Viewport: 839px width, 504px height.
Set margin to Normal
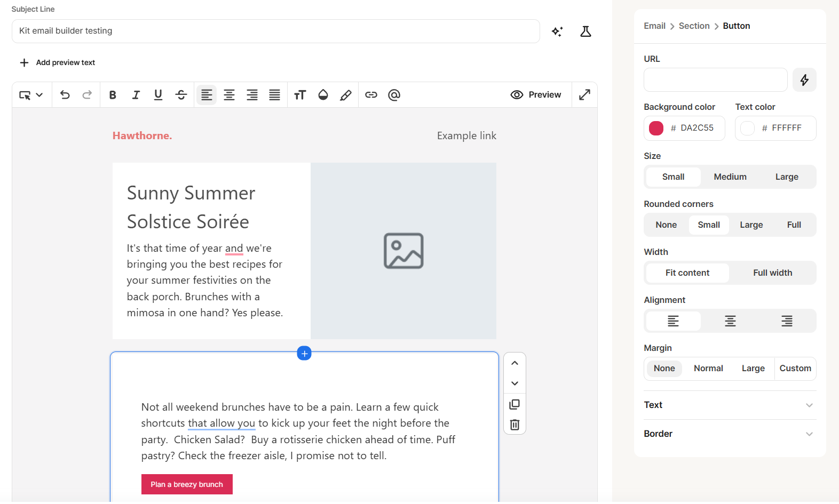coord(708,369)
